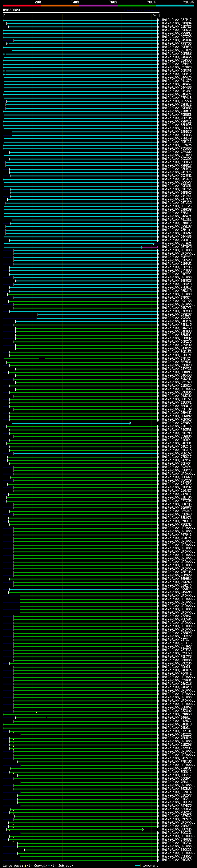This screenshot has height=868, width=197.
Task: Select the UniRef100_A7KMF1 label
Action: click(176, 111)
